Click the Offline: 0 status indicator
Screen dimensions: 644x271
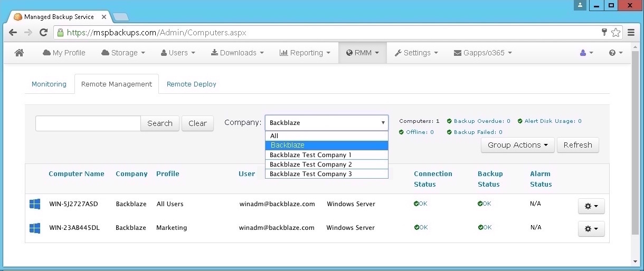pyautogui.click(x=416, y=132)
